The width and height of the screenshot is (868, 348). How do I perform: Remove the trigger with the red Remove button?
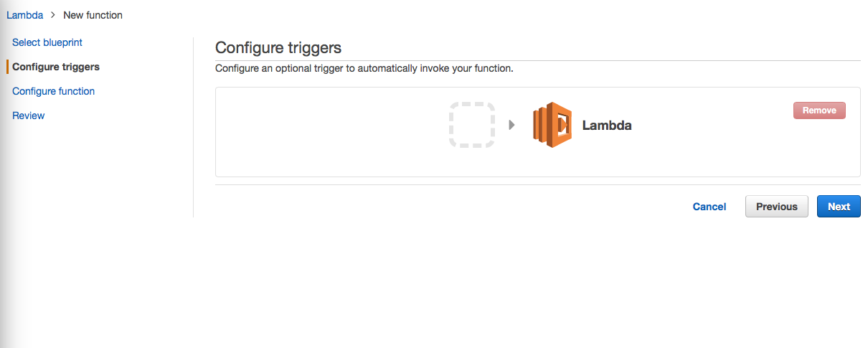tap(819, 110)
